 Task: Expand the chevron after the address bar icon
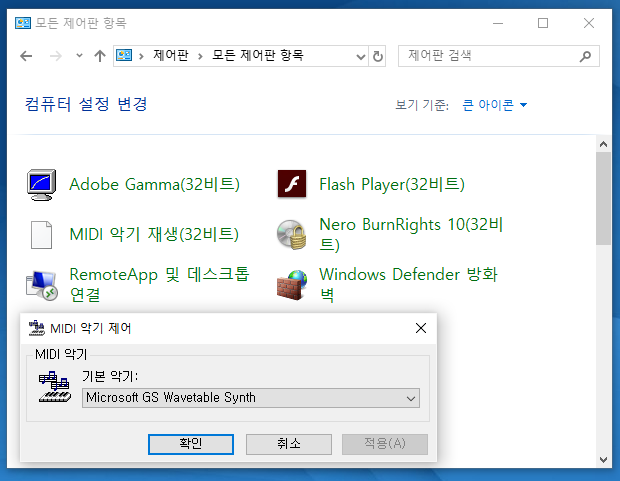[141, 57]
